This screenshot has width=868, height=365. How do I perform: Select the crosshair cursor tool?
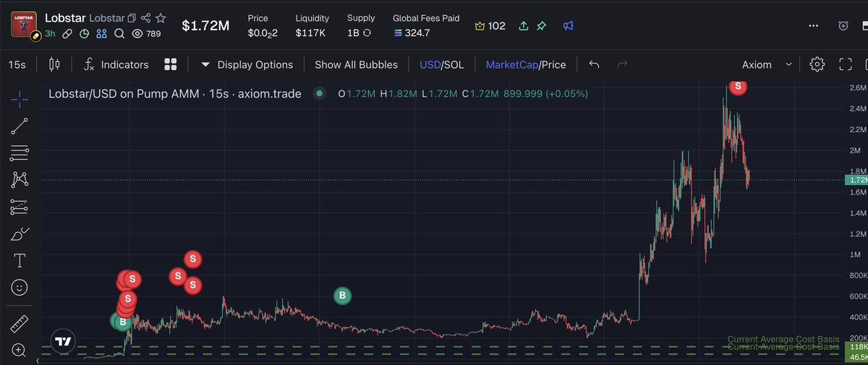20,98
